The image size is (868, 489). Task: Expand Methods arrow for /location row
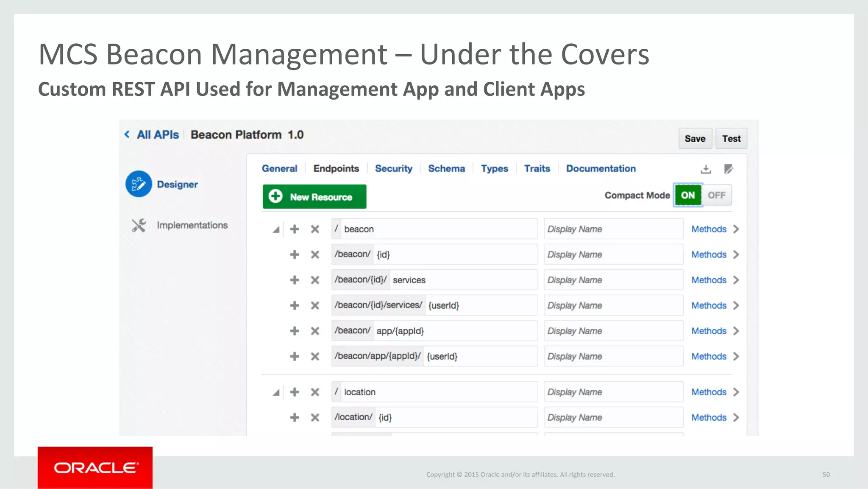(736, 392)
